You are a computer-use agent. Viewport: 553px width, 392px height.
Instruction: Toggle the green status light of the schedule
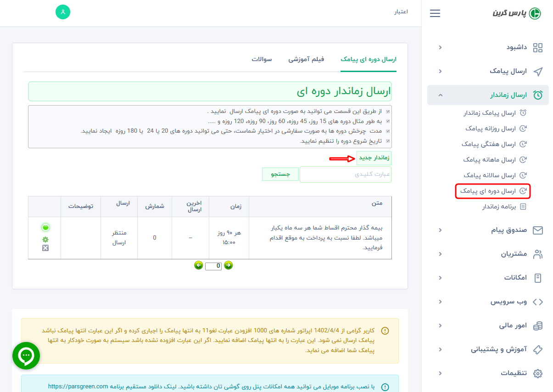(x=45, y=227)
